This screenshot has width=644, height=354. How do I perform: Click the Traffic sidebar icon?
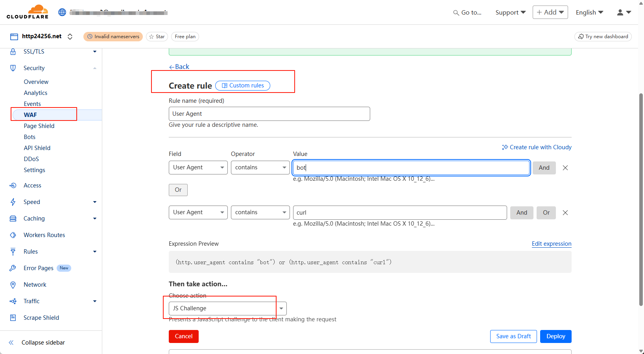13,301
